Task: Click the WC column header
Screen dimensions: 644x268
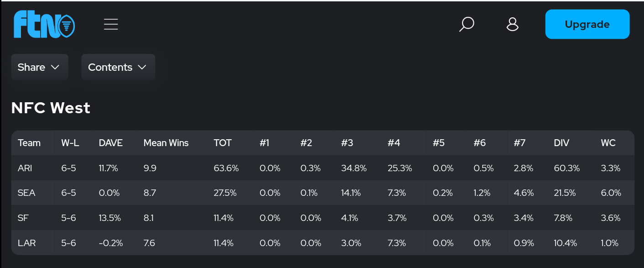Action: coord(608,143)
